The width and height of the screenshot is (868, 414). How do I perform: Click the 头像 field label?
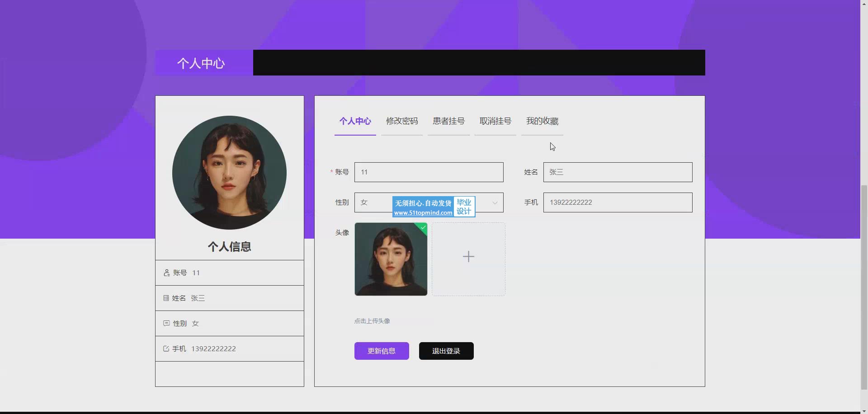[x=342, y=232]
